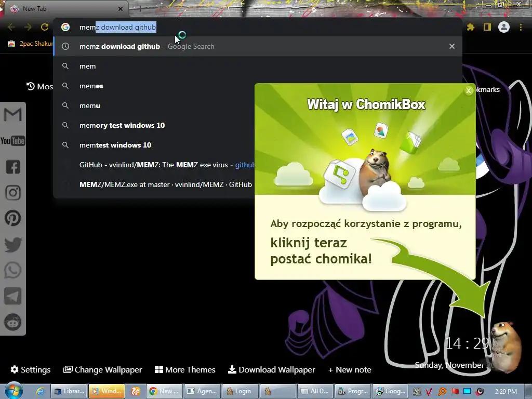This screenshot has height=399, width=532.
Task: Switch to the 'Progr...' taskbar window
Action: point(353,391)
